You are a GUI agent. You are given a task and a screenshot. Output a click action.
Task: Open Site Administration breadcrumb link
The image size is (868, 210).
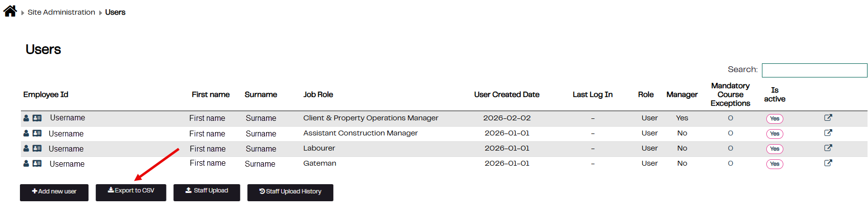click(61, 12)
